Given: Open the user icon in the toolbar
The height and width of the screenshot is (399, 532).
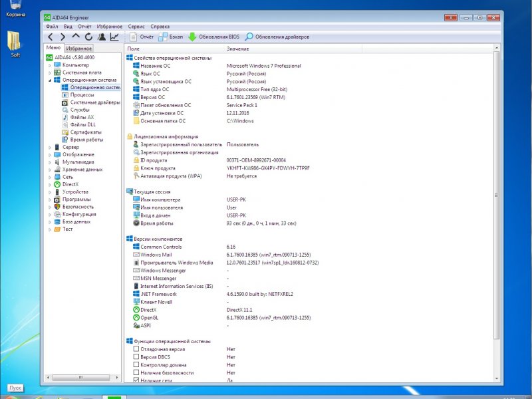Looking at the screenshot, I should (102, 37).
